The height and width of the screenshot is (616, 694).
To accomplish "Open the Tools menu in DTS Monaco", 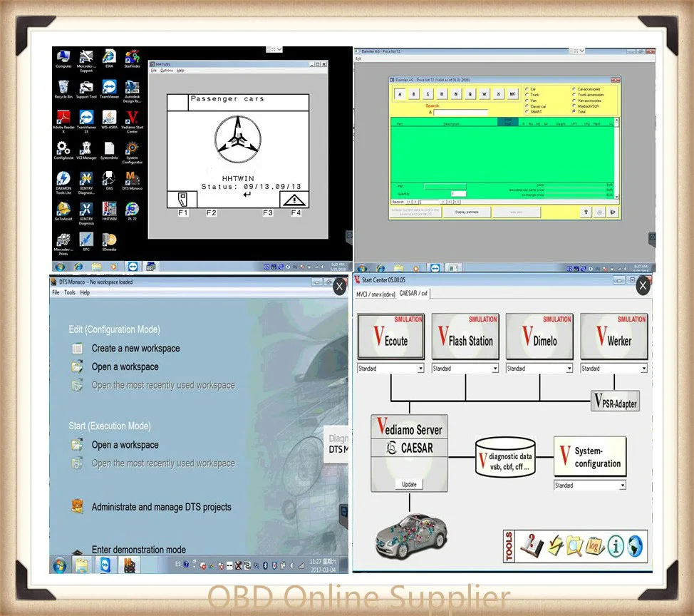I will click(x=70, y=292).
